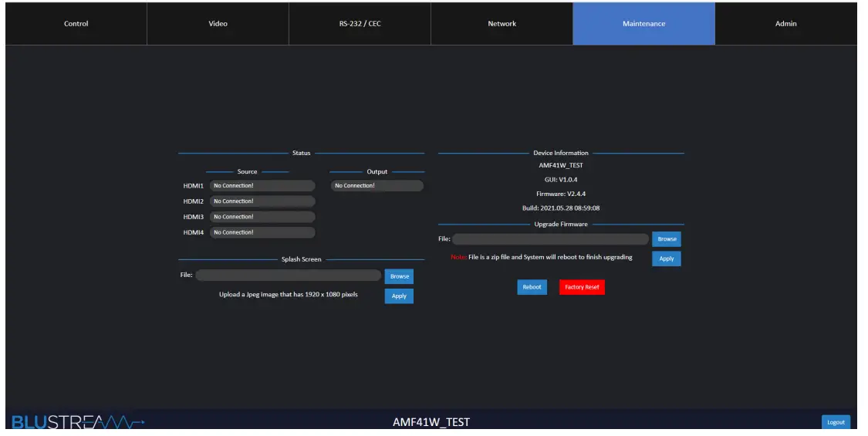Click the HDMI4 source status field
Screen dimensions: 868x436
[262, 232]
